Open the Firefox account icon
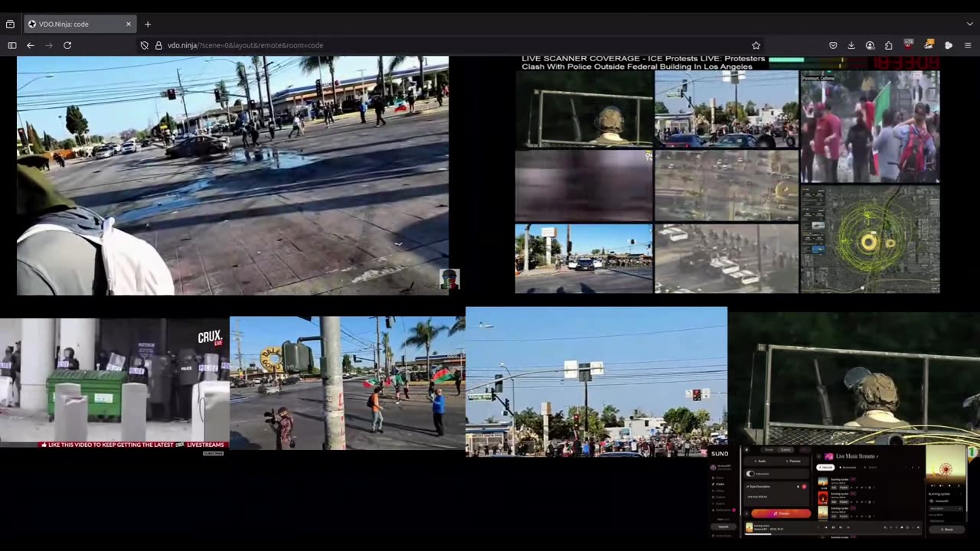 point(870,45)
